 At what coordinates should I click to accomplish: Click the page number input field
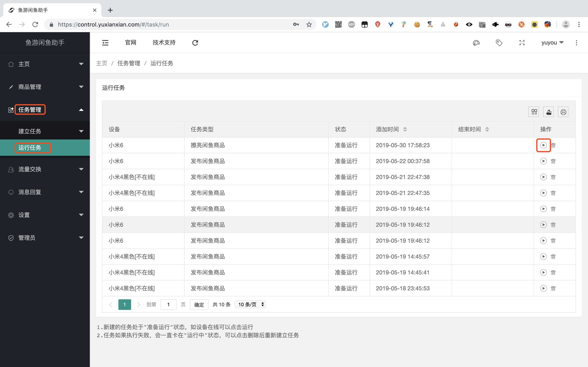point(168,305)
